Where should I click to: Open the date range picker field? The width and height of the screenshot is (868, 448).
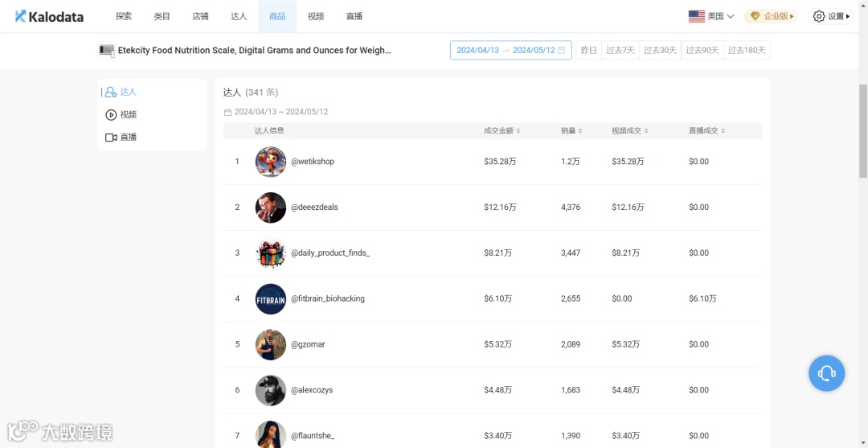click(511, 51)
